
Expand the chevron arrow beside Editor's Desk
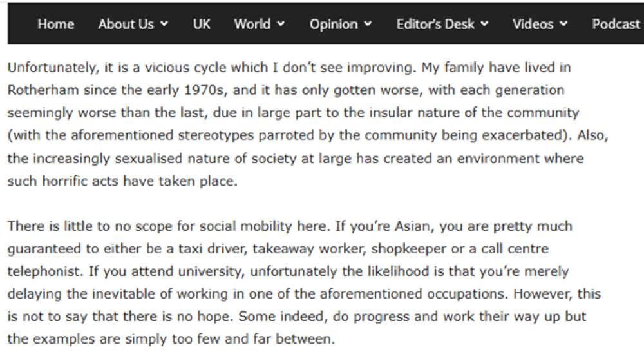(484, 25)
